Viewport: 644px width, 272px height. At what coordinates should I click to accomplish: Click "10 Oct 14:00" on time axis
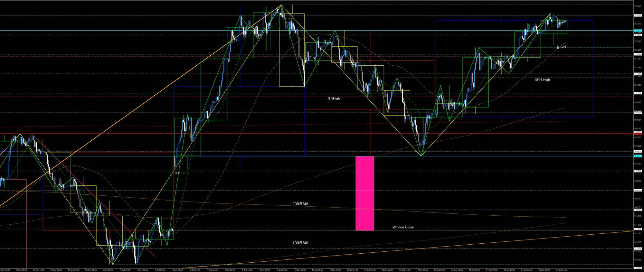(300, 270)
